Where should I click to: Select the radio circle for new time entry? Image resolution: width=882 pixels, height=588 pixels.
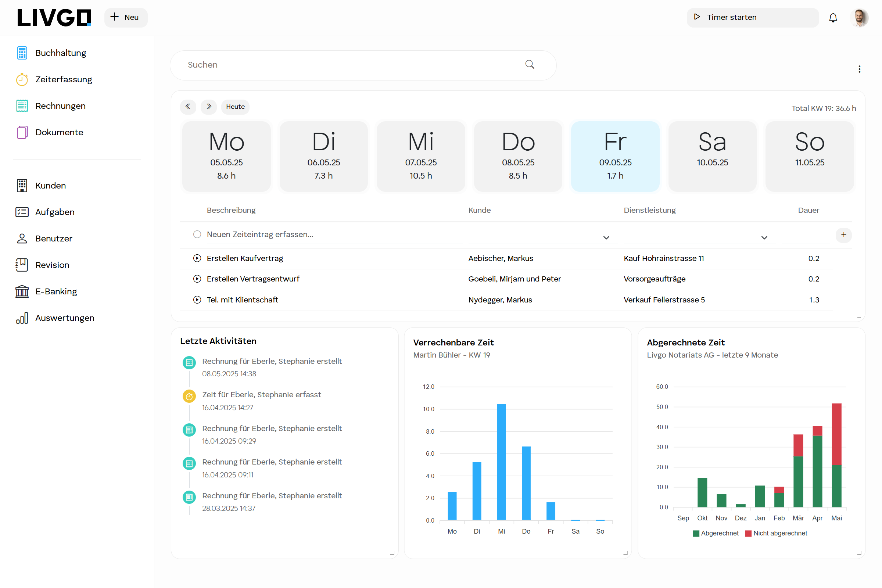pyautogui.click(x=197, y=234)
